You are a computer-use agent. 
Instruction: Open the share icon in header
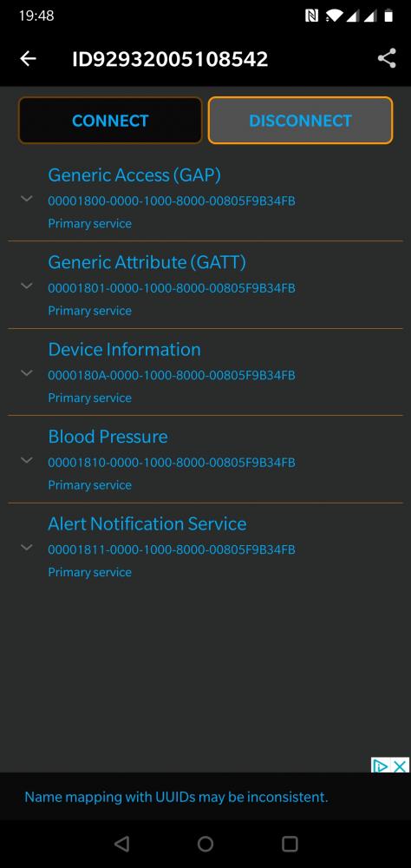point(387,58)
